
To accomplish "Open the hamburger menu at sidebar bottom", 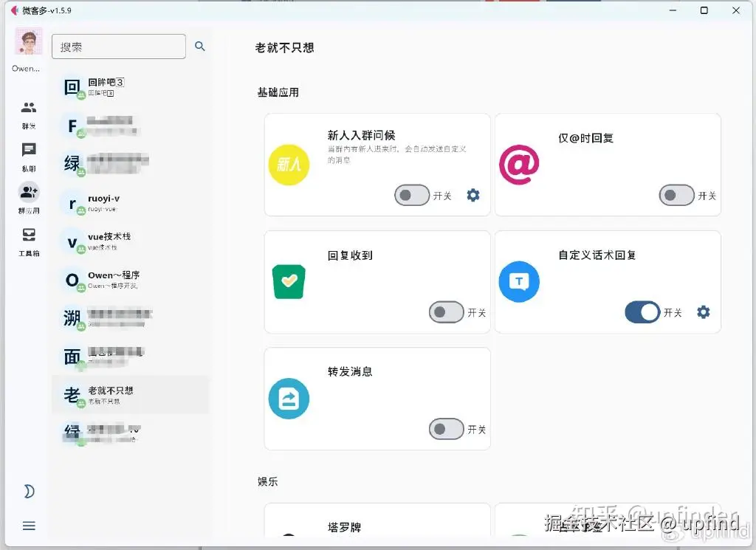I will pyautogui.click(x=29, y=526).
